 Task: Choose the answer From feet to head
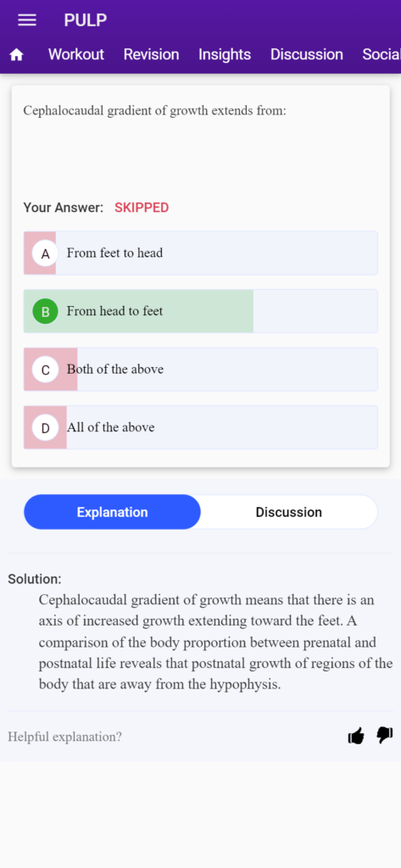tap(200, 253)
